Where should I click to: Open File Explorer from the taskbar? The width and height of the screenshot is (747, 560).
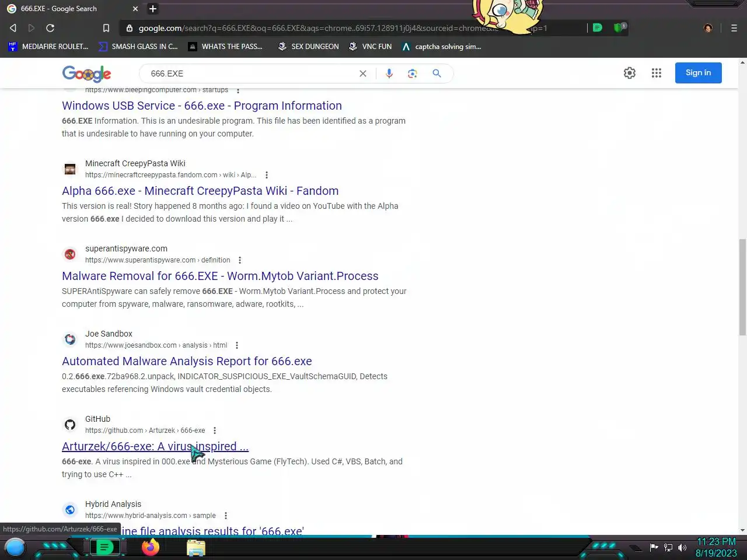(x=196, y=548)
